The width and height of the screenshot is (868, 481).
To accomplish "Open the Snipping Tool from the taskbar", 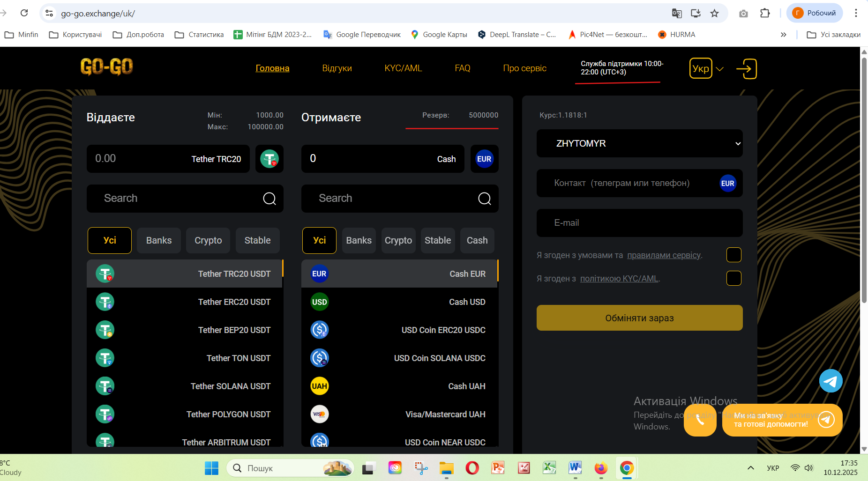I will tap(420, 468).
